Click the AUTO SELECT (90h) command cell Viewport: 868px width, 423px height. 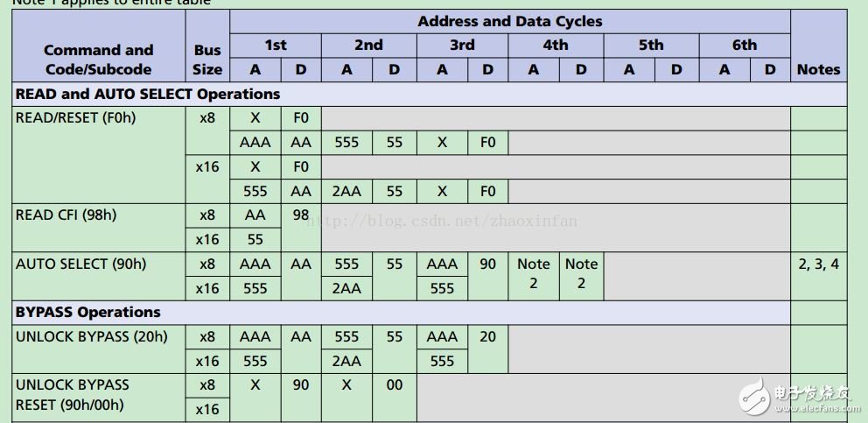(x=81, y=264)
